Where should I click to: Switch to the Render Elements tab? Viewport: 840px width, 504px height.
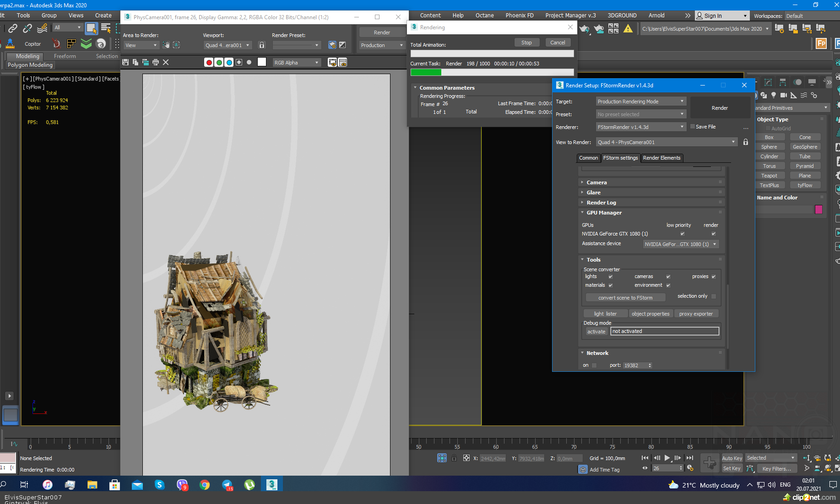pos(661,158)
